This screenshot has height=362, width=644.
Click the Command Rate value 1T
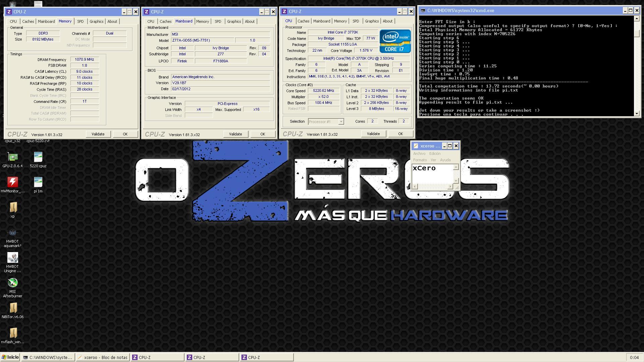pos(85,102)
